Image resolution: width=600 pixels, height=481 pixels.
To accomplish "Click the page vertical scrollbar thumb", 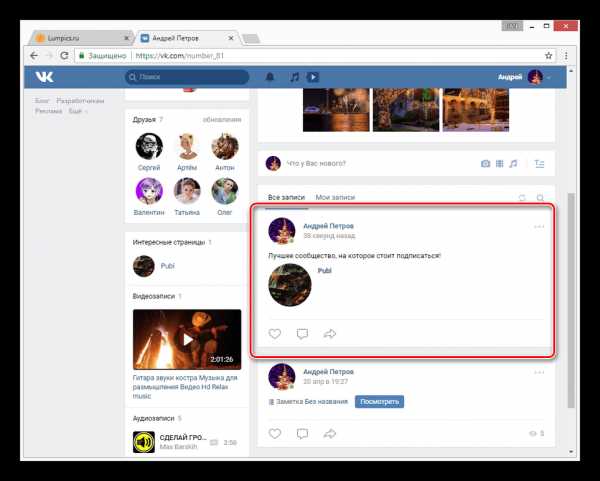I will [x=571, y=300].
